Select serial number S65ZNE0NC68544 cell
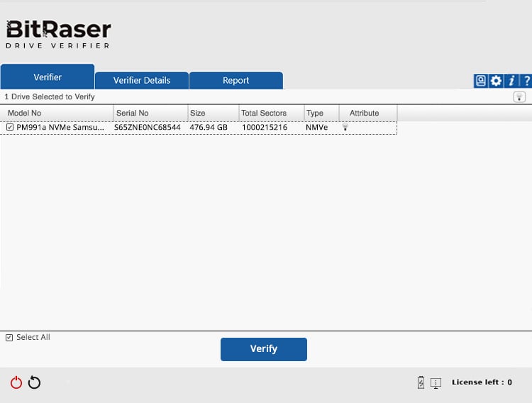 tap(148, 127)
